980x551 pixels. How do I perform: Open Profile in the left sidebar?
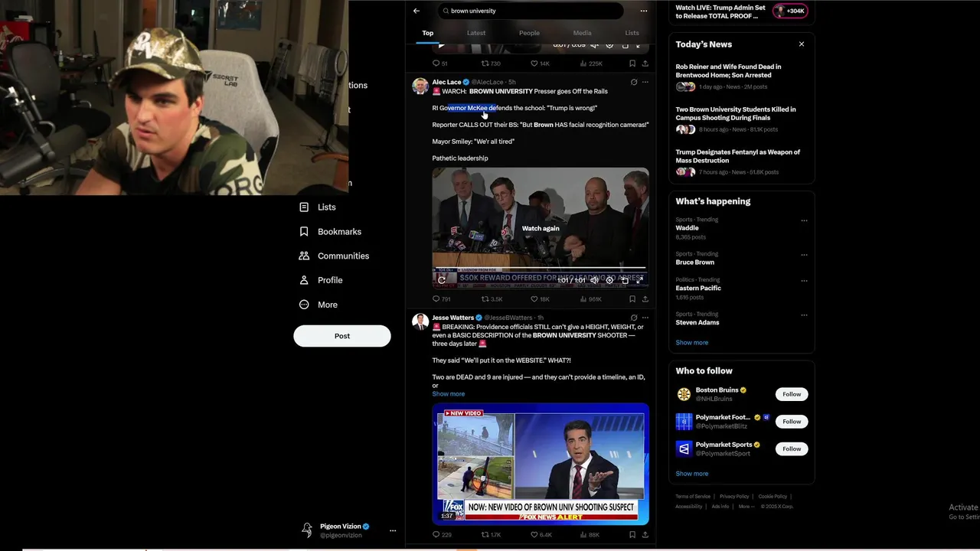pos(321,280)
